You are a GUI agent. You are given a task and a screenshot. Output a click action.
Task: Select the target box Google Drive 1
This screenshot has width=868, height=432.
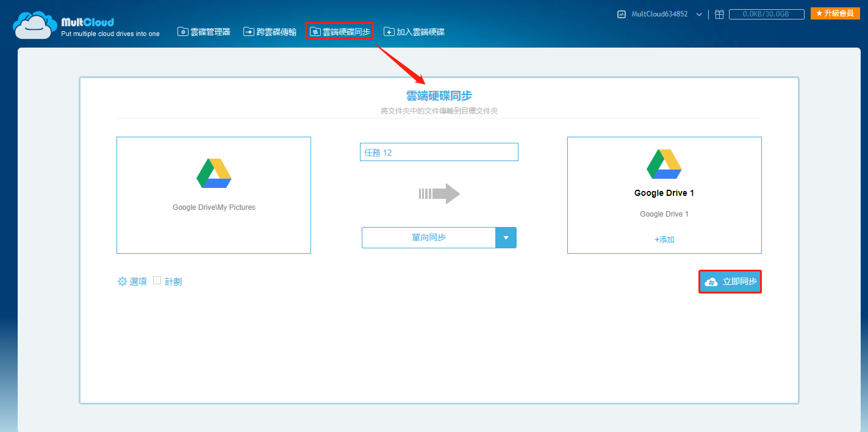pos(664,195)
